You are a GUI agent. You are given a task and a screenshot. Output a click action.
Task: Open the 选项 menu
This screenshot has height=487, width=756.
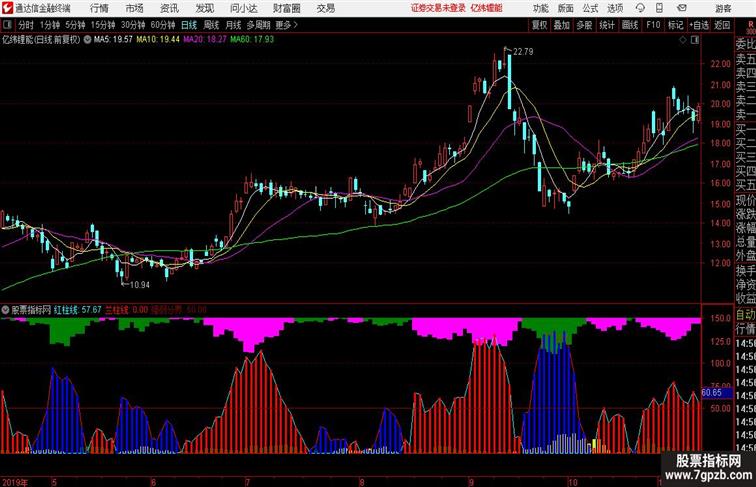pos(615,8)
